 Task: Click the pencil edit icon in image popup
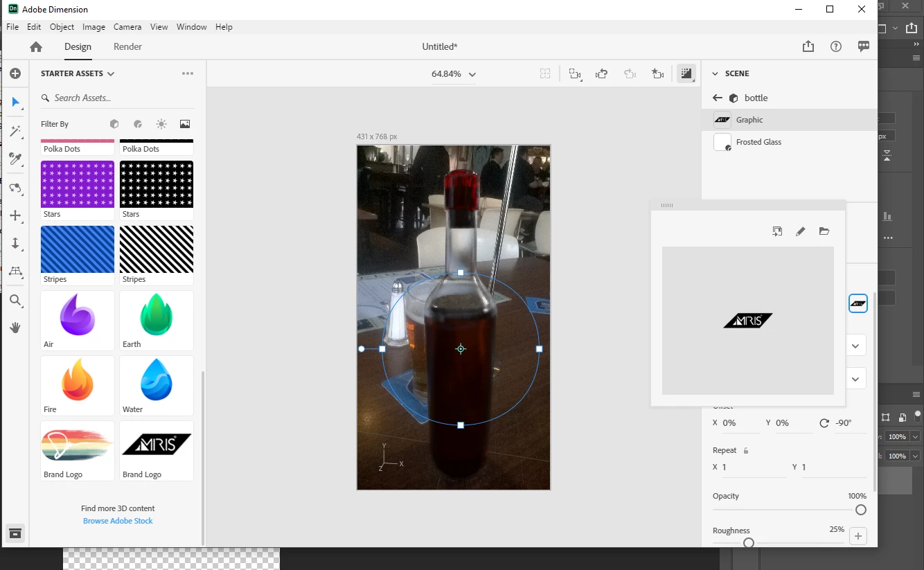pyautogui.click(x=801, y=231)
